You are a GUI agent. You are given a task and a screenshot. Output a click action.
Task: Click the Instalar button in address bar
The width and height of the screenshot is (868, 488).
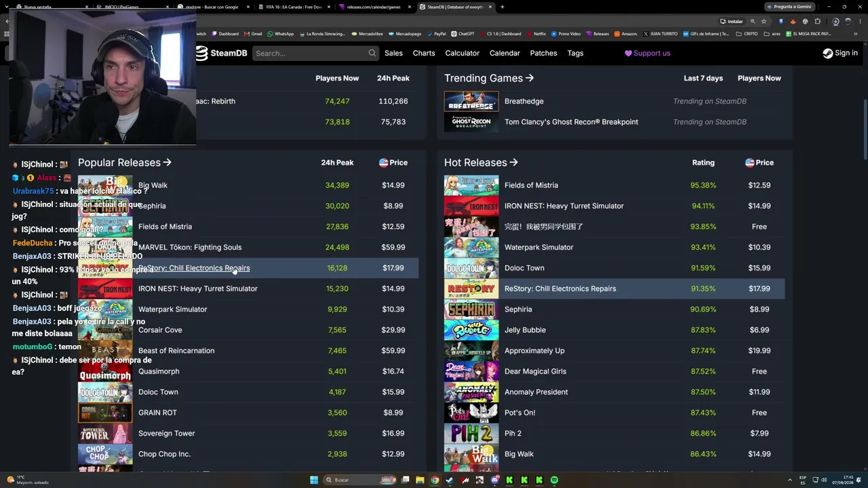[x=732, y=21]
